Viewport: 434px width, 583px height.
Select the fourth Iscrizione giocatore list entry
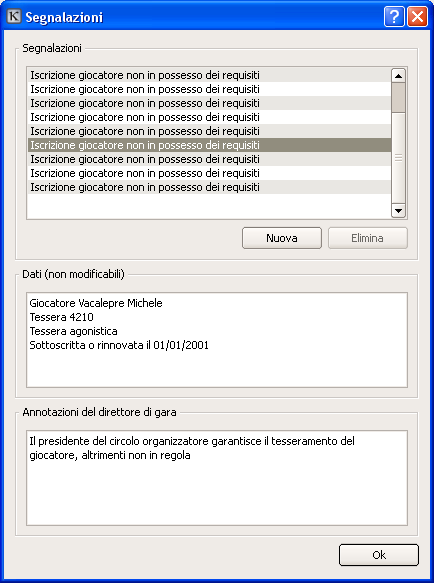(209, 117)
